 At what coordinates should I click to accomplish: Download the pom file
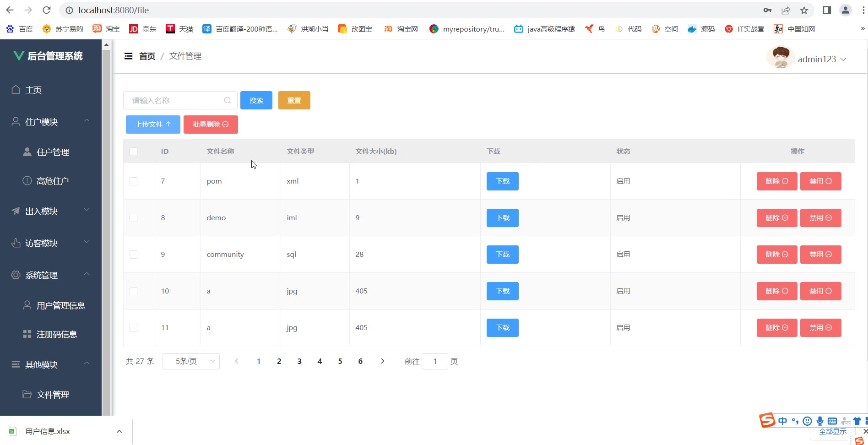(x=503, y=181)
